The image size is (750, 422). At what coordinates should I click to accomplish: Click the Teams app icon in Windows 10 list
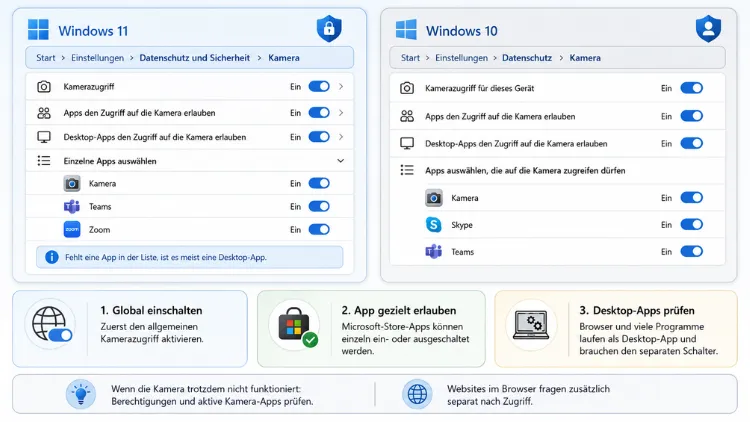434,252
